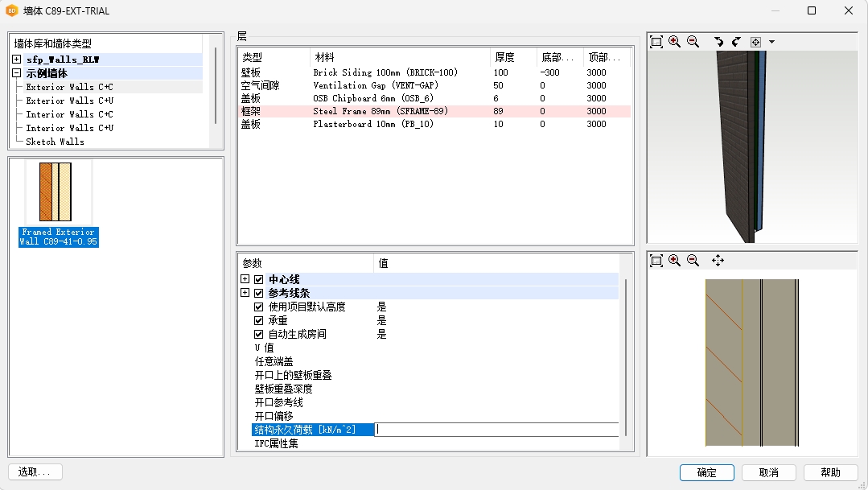
Task: Open the 3D preview view options dropdown arrow
Action: [x=771, y=42]
